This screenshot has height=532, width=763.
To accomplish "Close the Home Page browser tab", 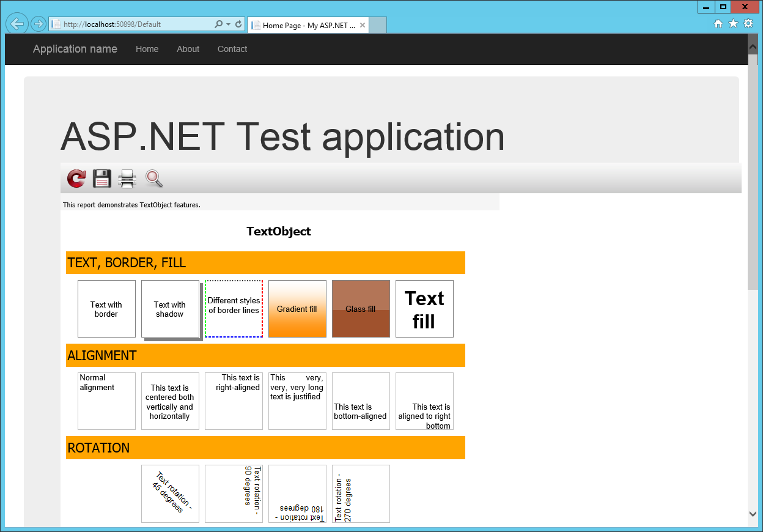I will (363, 25).
